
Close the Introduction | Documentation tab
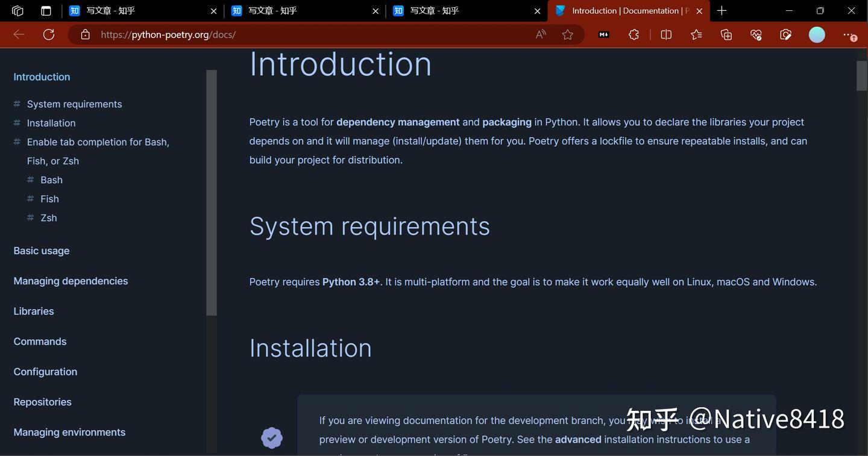699,11
